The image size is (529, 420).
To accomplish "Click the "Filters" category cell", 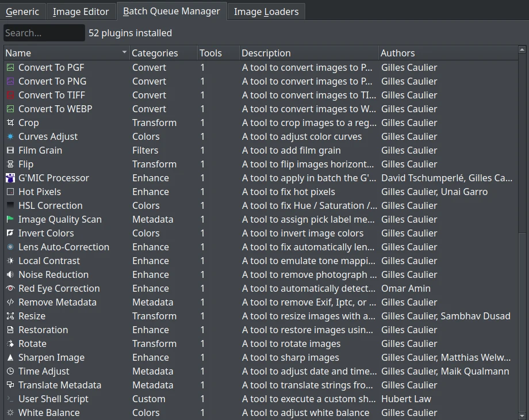I will [145, 150].
